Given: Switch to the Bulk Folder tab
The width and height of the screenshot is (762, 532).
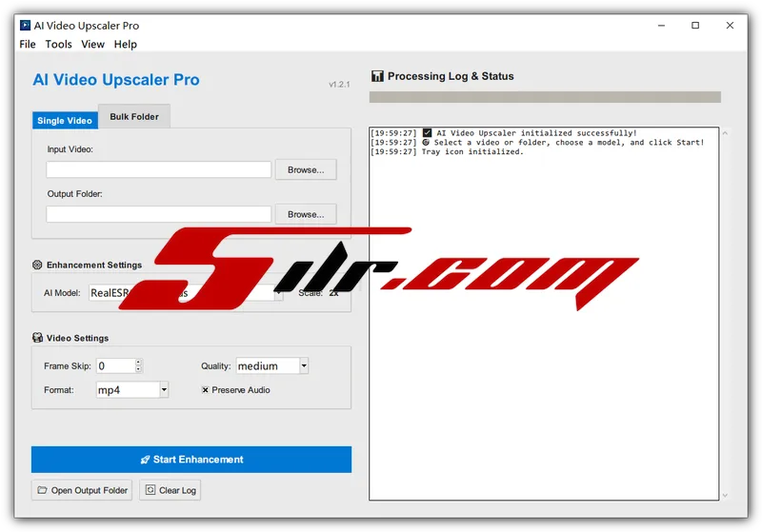Looking at the screenshot, I should coord(133,117).
